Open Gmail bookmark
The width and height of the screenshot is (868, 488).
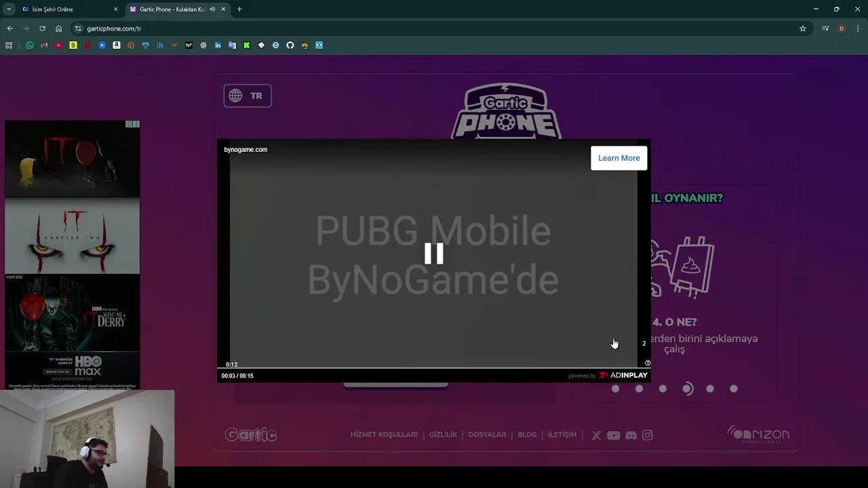(x=44, y=45)
